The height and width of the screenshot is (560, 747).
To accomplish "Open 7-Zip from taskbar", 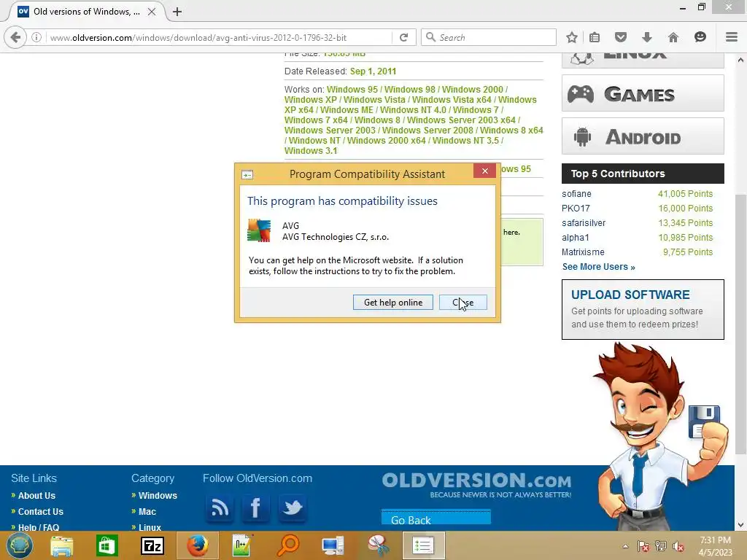I will point(152,545).
